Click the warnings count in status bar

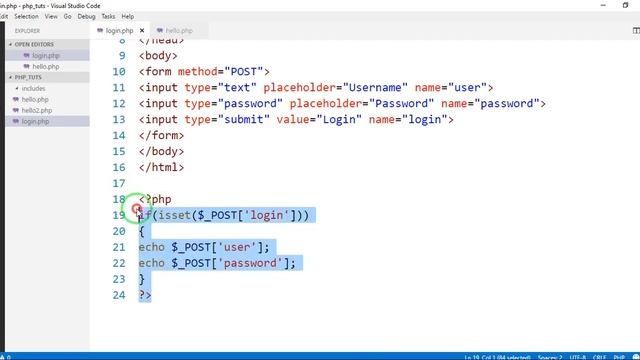point(5,357)
